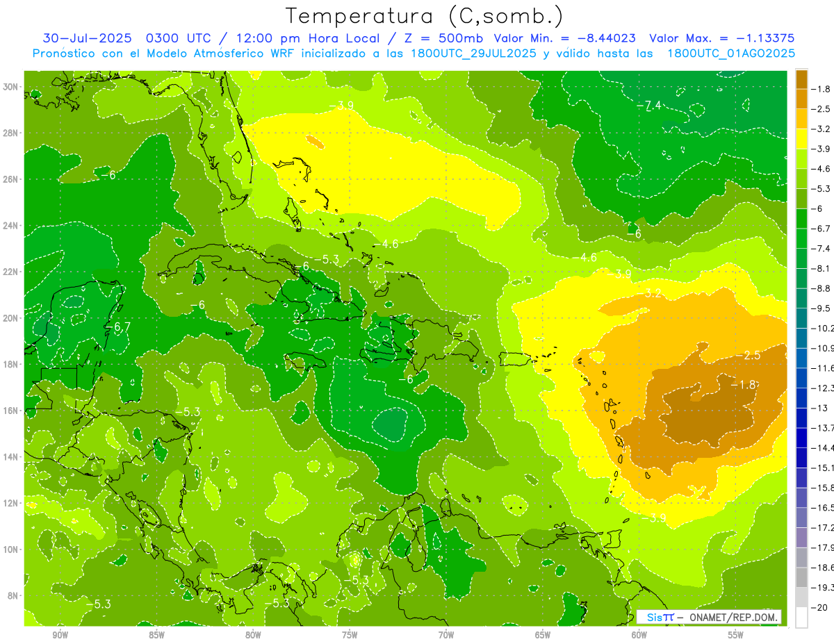Select purple legend swatch between -17.2 and -17.9

(x=801, y=536)
